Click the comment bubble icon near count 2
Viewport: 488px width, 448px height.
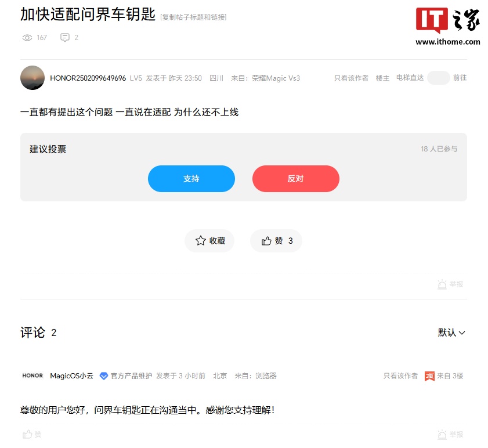point(65,38)
